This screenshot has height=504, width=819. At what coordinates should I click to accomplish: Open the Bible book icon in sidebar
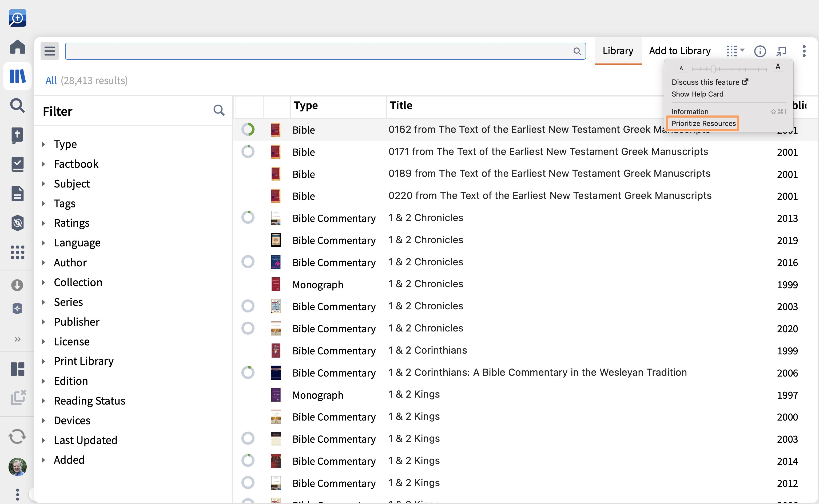point(17,135)
